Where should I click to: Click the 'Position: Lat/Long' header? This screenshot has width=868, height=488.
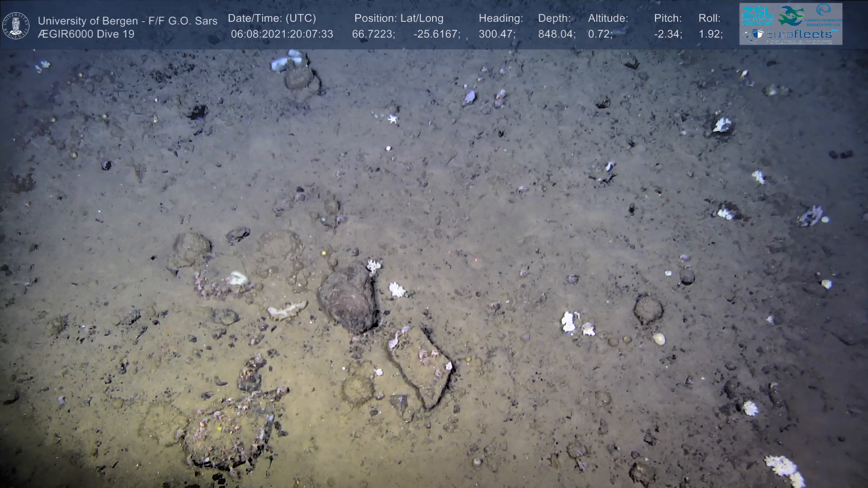coord(398,19)
